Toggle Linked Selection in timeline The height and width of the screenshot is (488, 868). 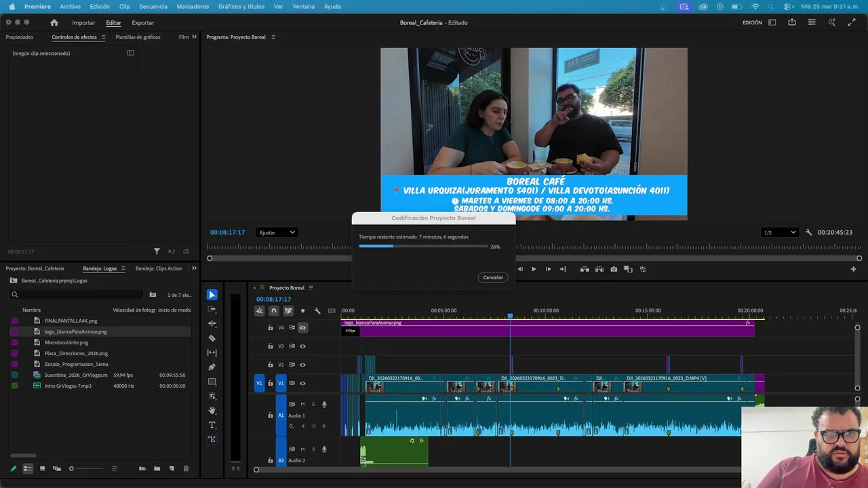[288, 311]
